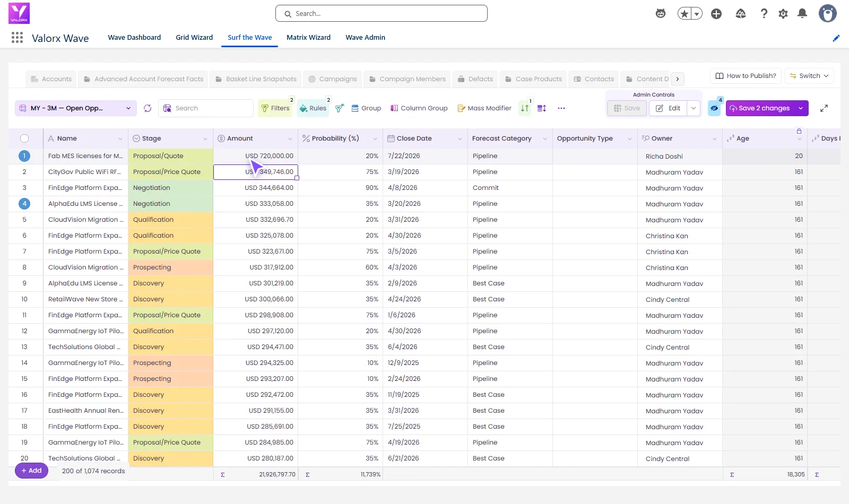Click the global Search box at top
The height and width of the screenshot is (504, 849).
pos(382,14)
